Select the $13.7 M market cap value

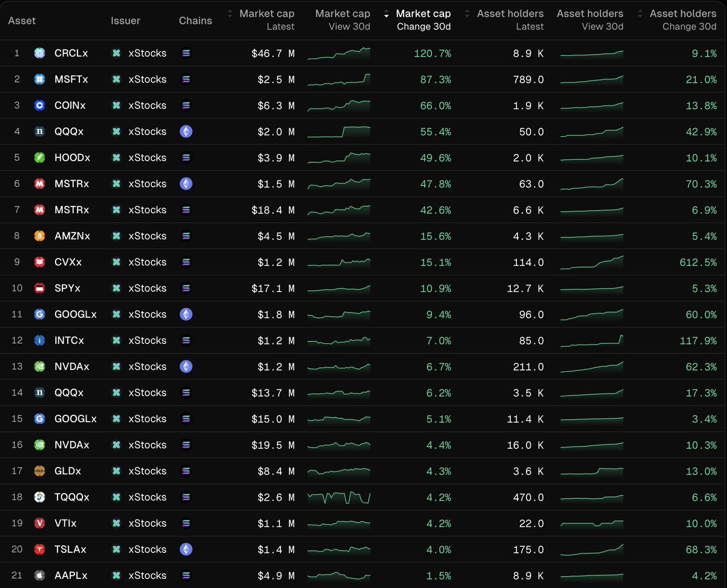coord(273,392)
